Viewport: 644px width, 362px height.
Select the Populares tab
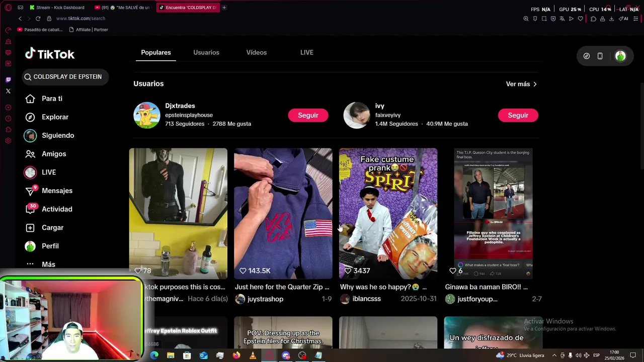pos(156,52)
